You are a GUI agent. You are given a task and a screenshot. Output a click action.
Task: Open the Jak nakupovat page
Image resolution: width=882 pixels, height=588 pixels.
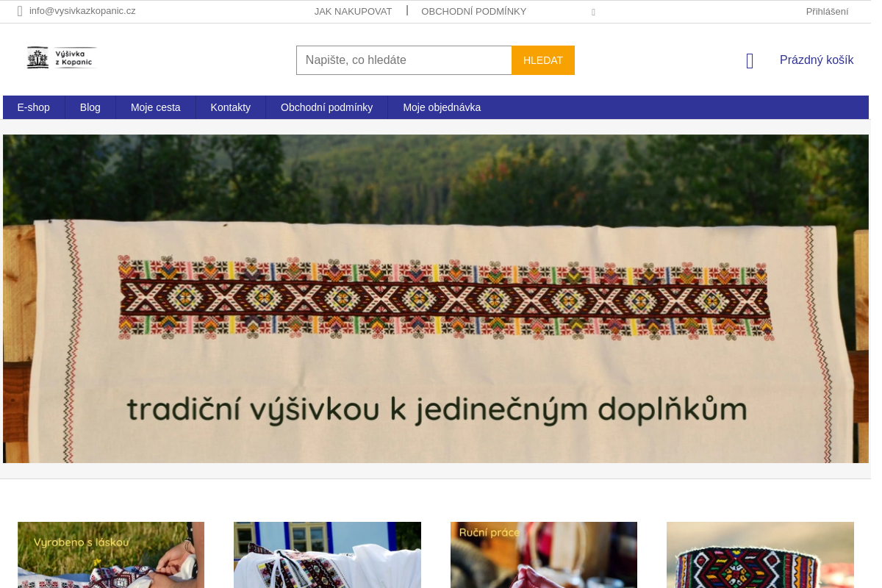353,11
